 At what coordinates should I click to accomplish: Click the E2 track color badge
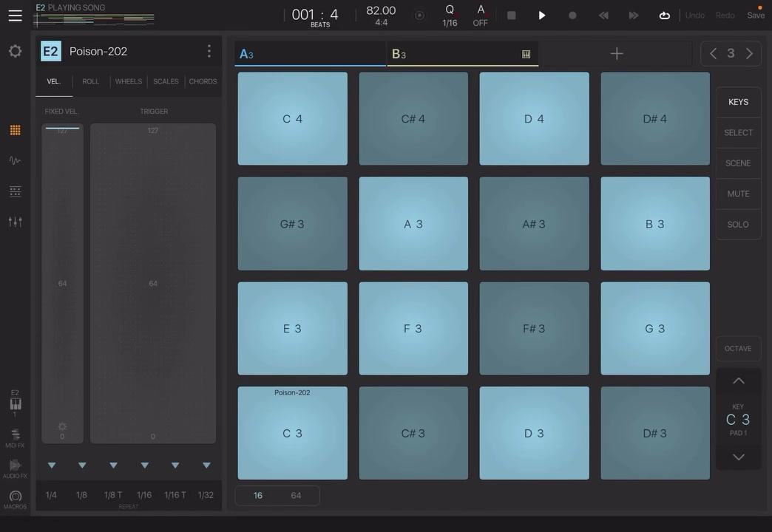tap(51, 51)
